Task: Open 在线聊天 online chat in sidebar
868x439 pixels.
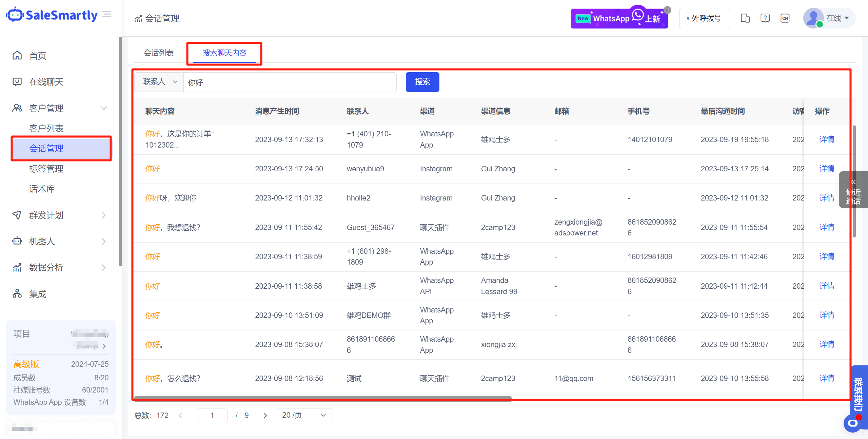Action: coord(46,82)
